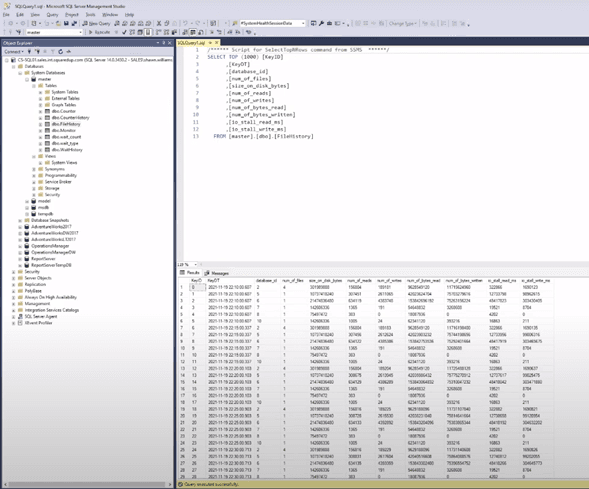Image resolution: width=589 pixels, height=489 pixels.
Task: Switch to the Messages tab
Action: (217, 273)
